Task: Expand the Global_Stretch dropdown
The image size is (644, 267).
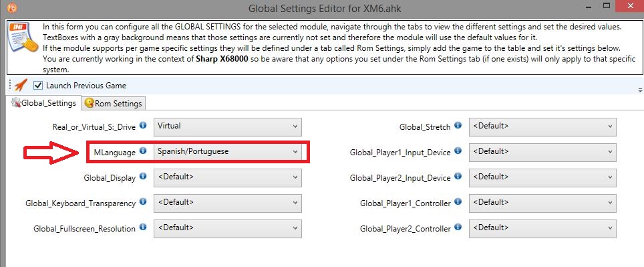Action: click(542, 126)
